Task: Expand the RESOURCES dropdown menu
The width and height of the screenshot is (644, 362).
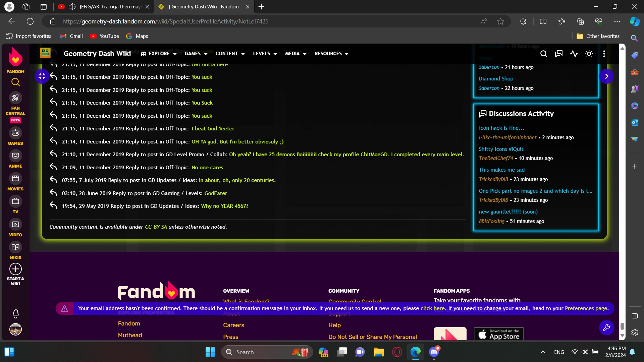Action: [331, 54]
